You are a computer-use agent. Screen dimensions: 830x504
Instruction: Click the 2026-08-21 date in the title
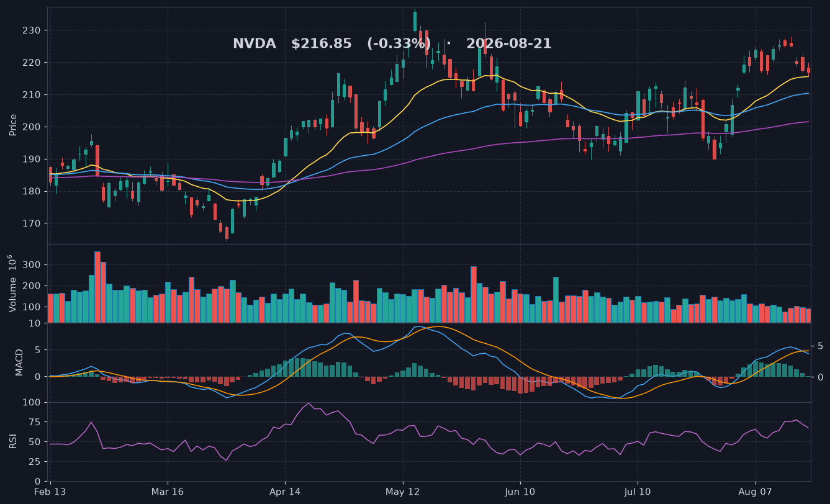click(508, 44)
